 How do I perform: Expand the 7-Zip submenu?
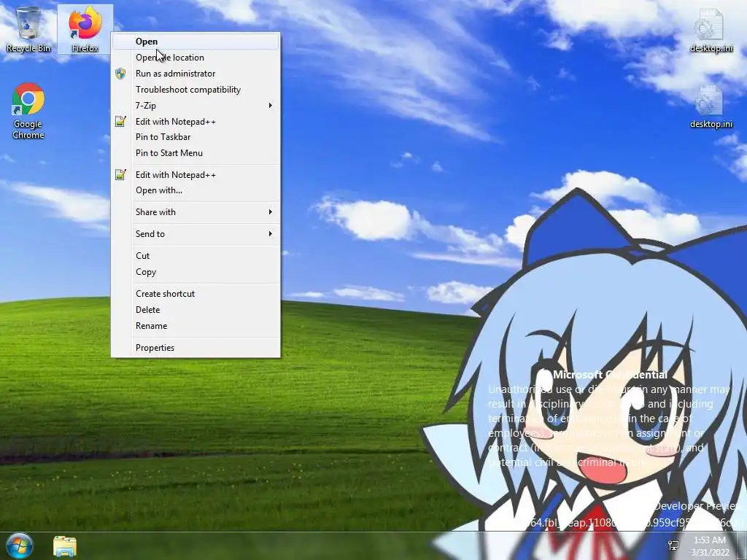(196, 105)
